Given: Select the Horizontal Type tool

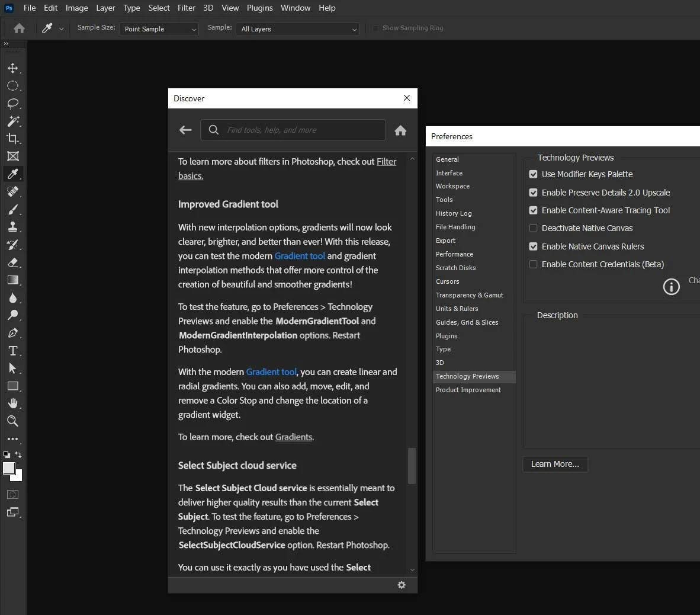Looking at the screenshot, I should pyautogui.click(x=13, y=351).
